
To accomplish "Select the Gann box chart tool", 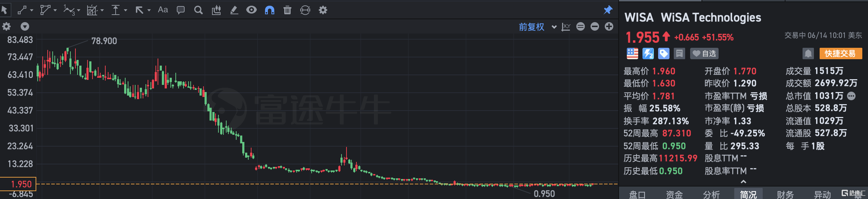I will point(92,10).
